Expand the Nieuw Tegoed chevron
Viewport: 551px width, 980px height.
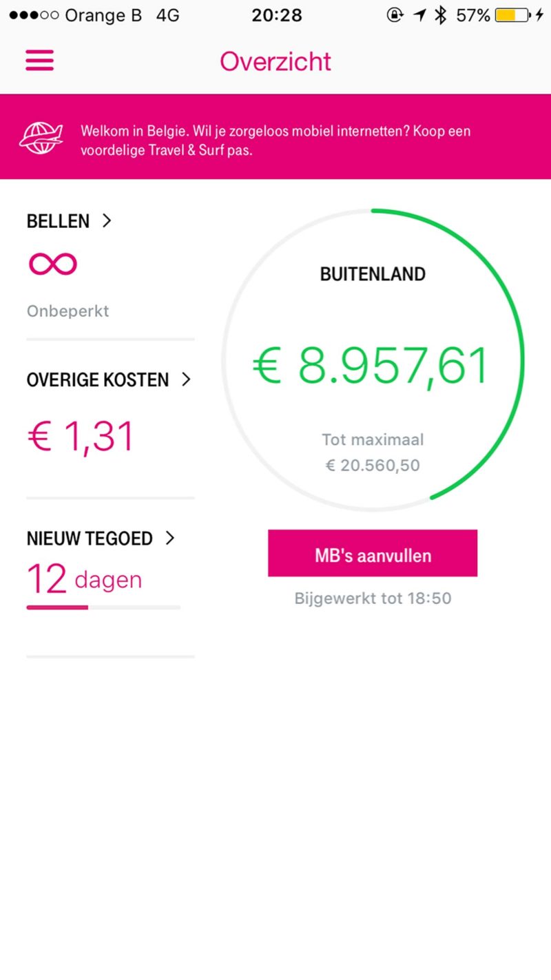(x=170, y=538)
